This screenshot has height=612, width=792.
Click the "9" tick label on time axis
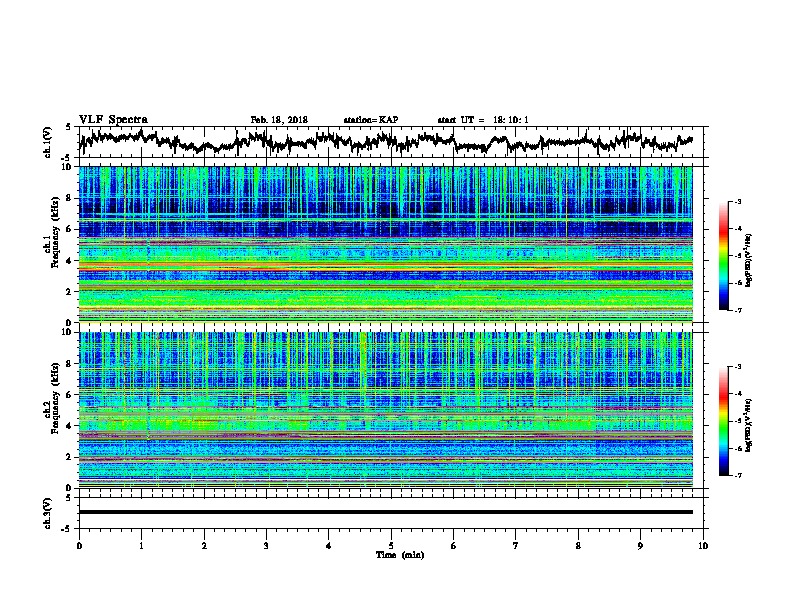tap(640, 545)
